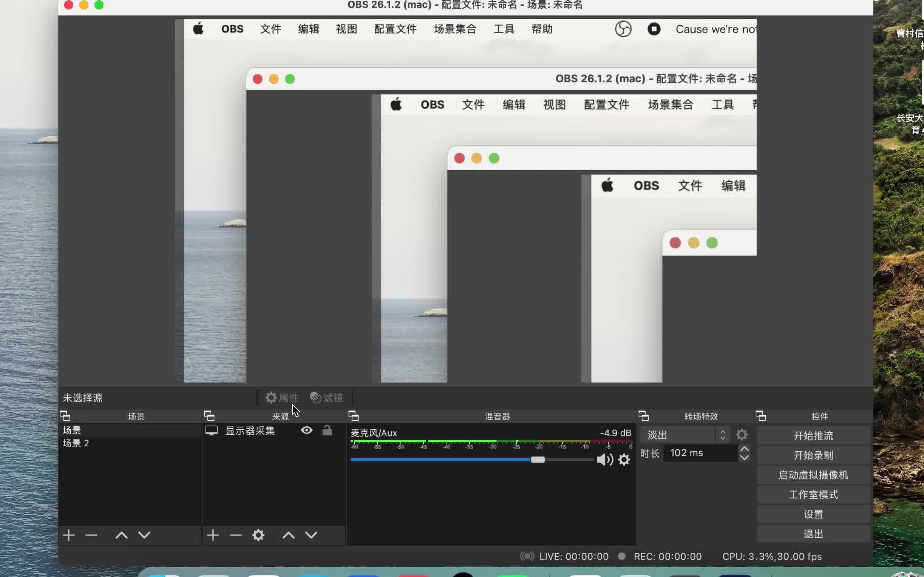Screen dimensions: 924x577
Task: Add a new scene with the plus icon
Action: 69,535
